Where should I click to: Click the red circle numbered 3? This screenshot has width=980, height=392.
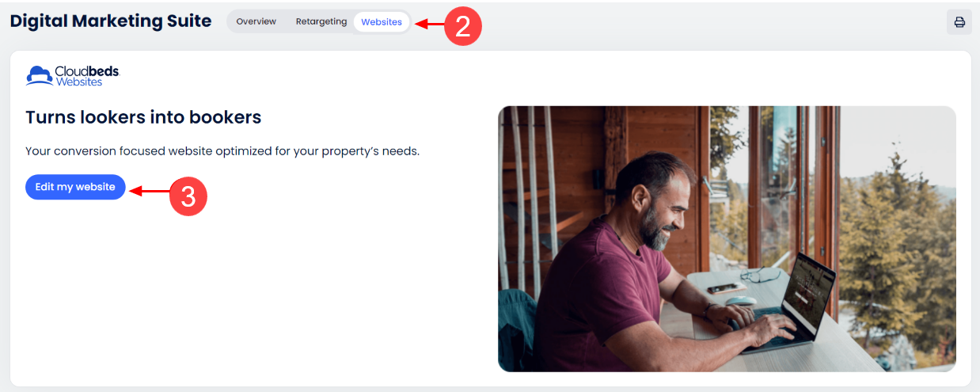tap(188, 196)
